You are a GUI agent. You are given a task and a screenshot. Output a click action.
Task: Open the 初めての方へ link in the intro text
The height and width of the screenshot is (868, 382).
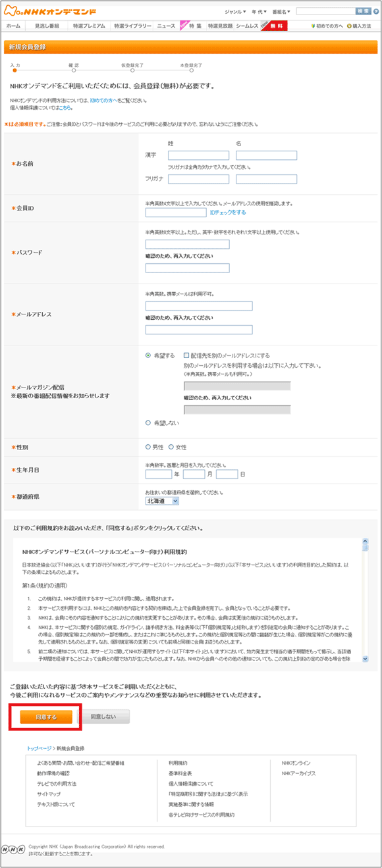103,100
